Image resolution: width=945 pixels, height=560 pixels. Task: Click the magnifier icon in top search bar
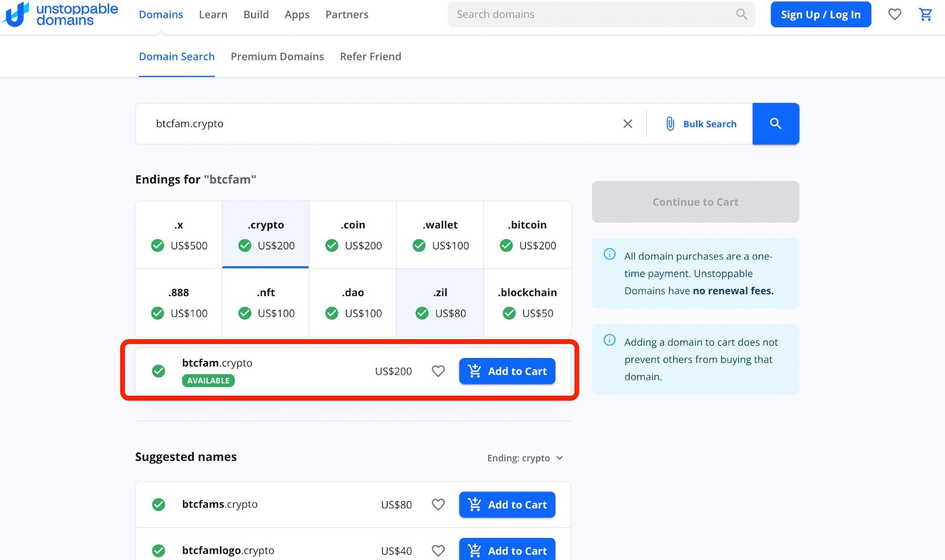pyautogui.click(x=742, y=14)
